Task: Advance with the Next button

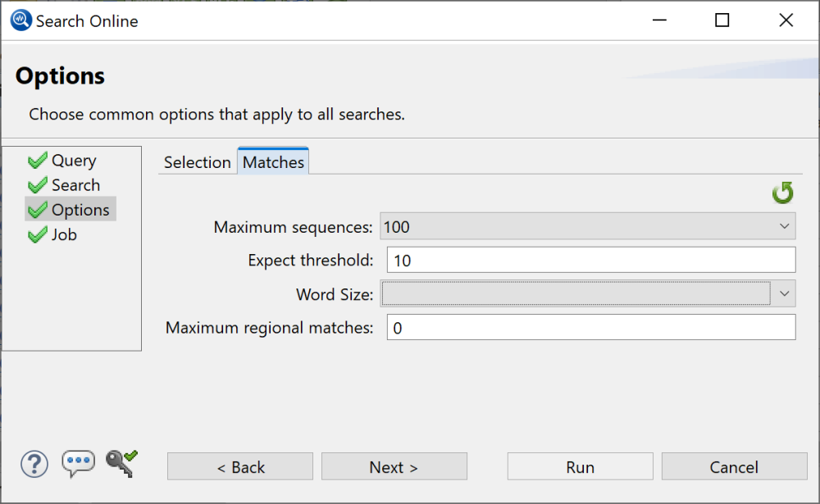Action: [394, 466]
